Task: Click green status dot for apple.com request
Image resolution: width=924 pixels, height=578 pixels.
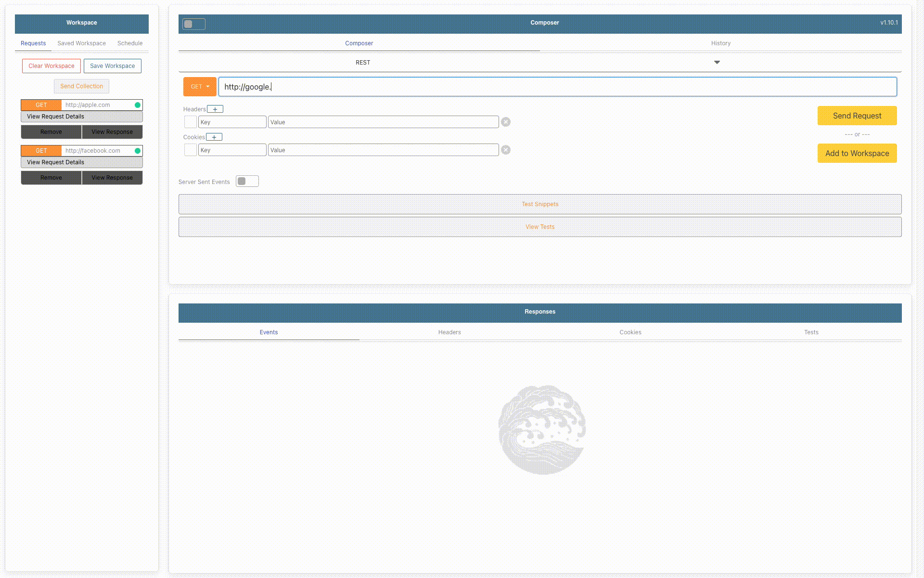Action: click(x=138, y=105)
